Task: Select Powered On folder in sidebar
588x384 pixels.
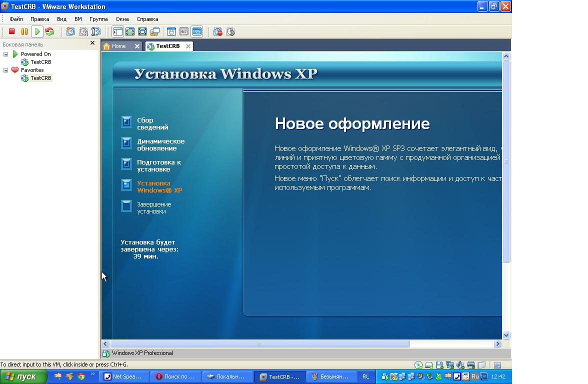Action: click(x=35, y=54)
